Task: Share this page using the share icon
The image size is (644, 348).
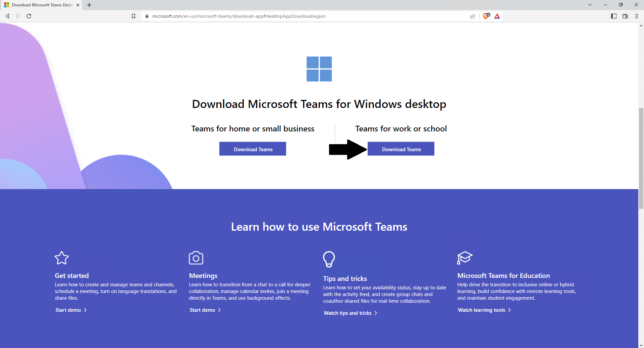Action: tap(473, 16)
